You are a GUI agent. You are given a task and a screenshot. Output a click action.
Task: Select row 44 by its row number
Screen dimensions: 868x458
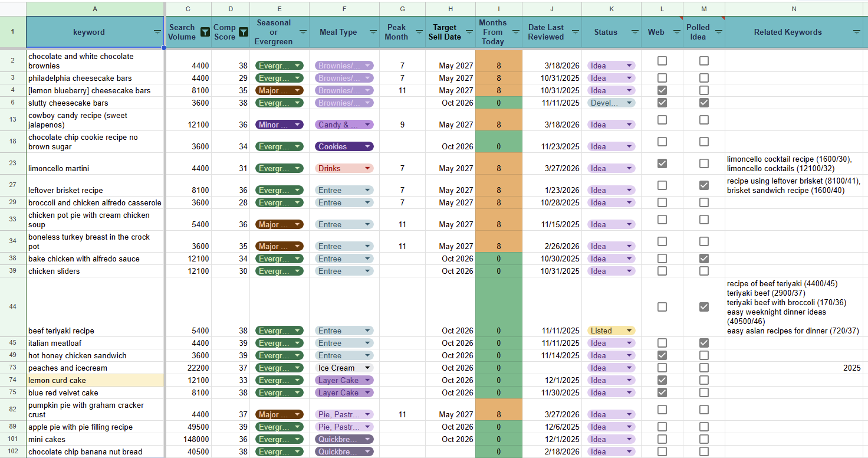[x=13, y=307]
